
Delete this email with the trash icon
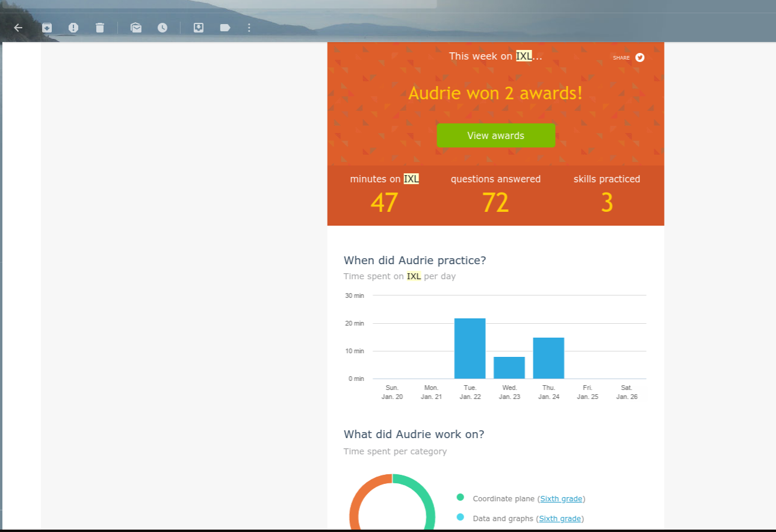pyautogui.click(x=100, y=28)
